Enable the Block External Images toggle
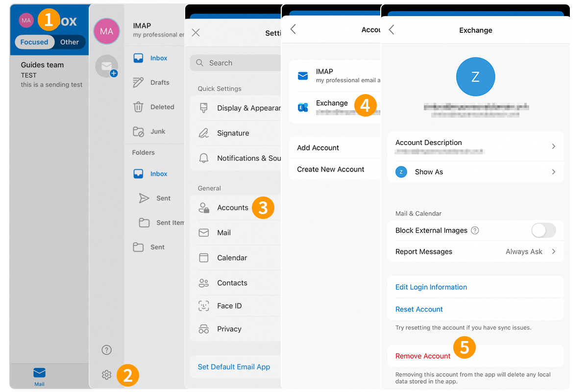Image resolution: width=588 pixels, height=392 pixels. tap(543, 230)
